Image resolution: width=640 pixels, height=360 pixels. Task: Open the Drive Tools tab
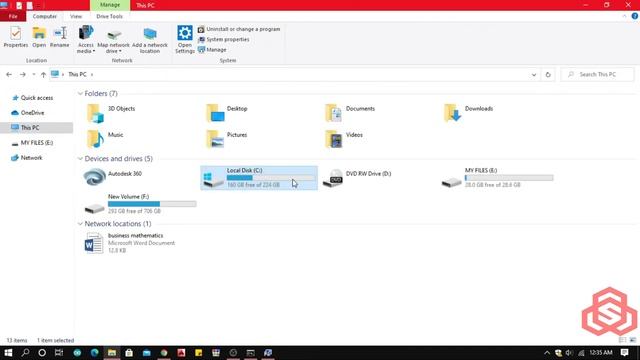109,16
